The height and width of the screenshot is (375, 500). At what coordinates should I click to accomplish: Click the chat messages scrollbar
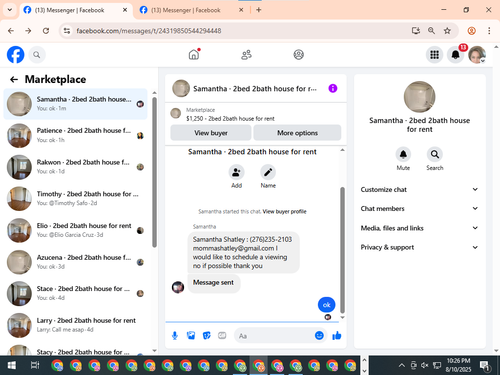pos(342,250)
